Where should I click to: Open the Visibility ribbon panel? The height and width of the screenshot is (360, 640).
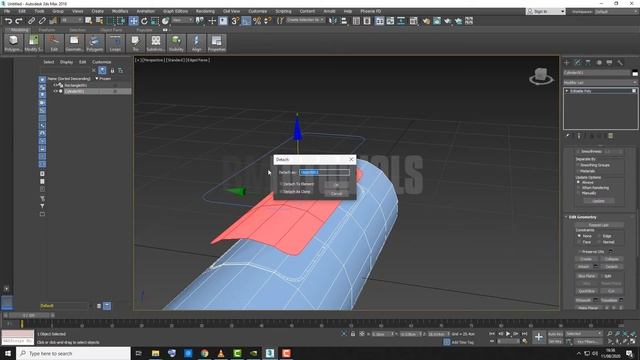click(x=176, y=43)
